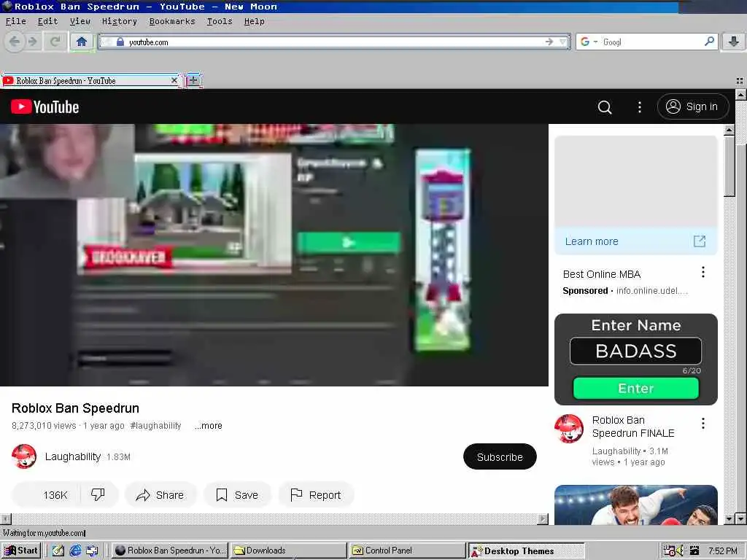The width and height of the screenshot is (747, 560).
Task: Click the #laughability hashtag link
Action: pos(155,426)
